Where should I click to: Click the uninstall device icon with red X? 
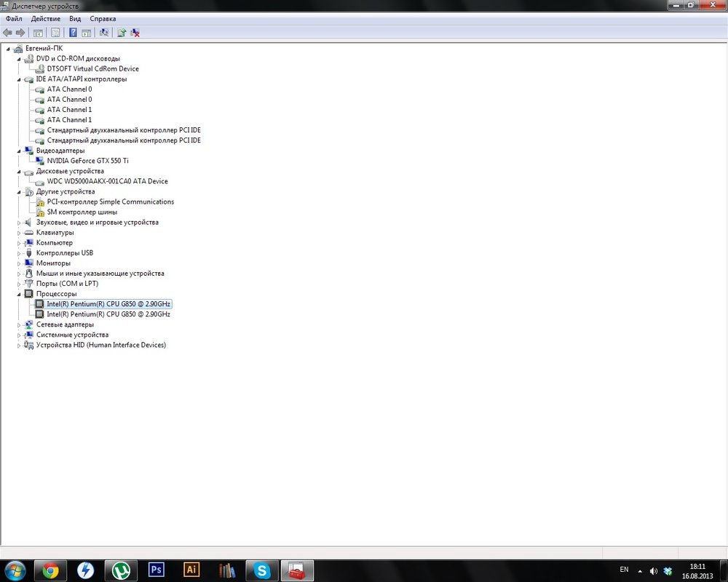(135, 32)
